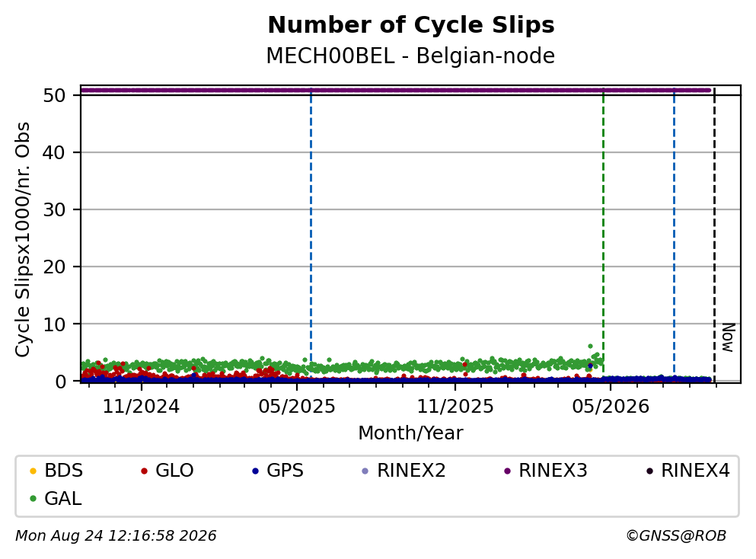Click the y-axis title 'Cycle Slipsx1000/nr. Obs'
The image size is (756, 559).
[23, 240]
